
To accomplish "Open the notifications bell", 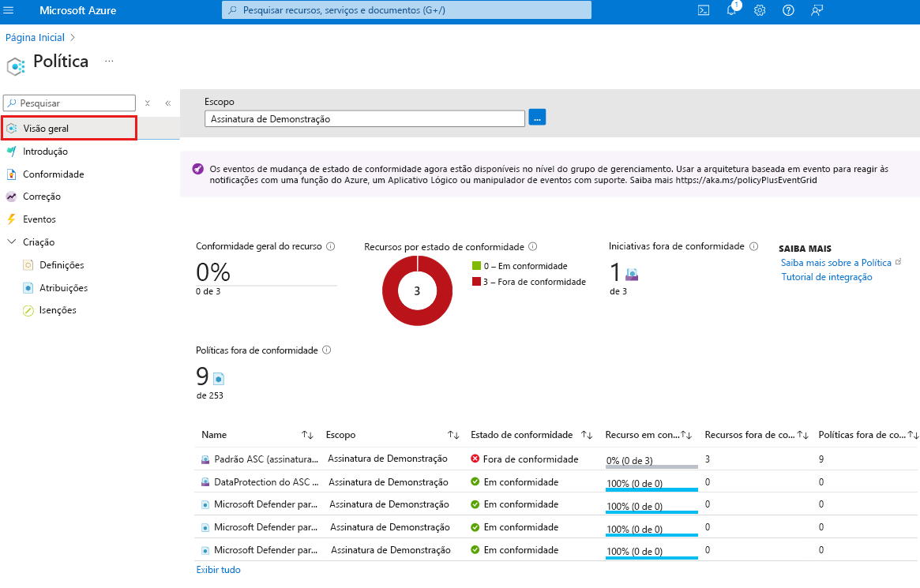I will point(732,10).
